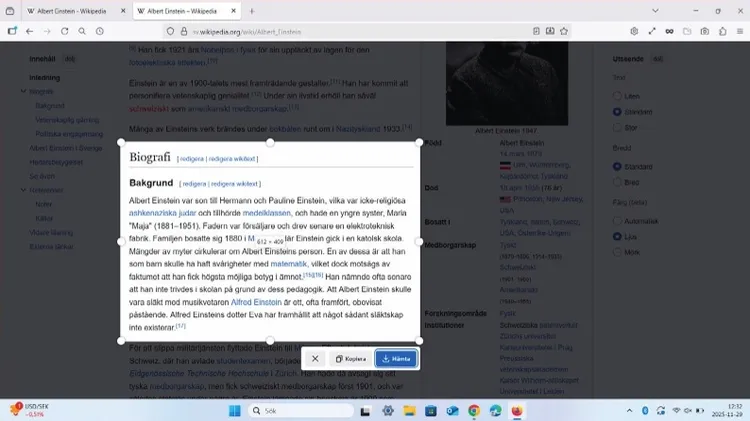This screenshot has height=421, width=750.
Task: Click the Hämta download button
Action: 396,358
